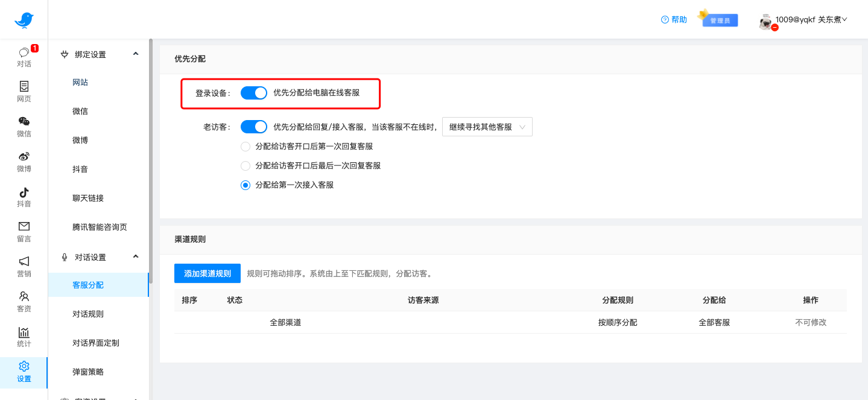Turn off the 老访客 assignment switch
This screenshot has height=400, width=868.
pos(253,127)
